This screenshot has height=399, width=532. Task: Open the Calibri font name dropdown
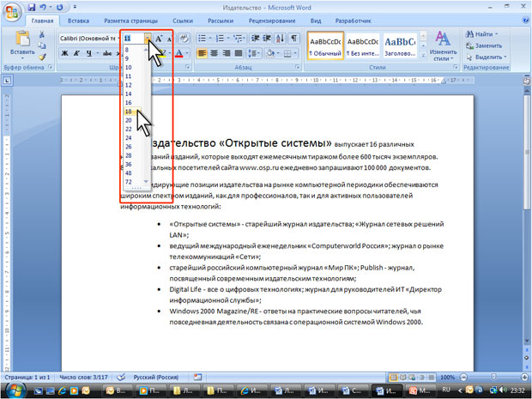click(x=118, y=39)
